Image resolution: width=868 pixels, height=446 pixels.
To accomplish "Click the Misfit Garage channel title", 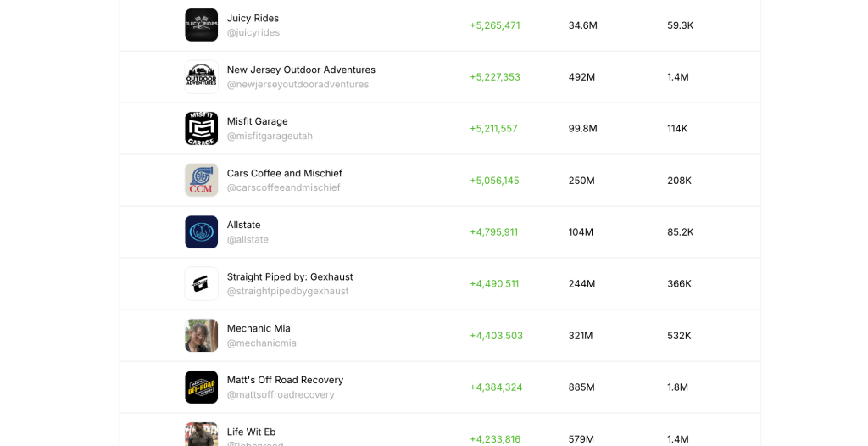I will (257, 121).
